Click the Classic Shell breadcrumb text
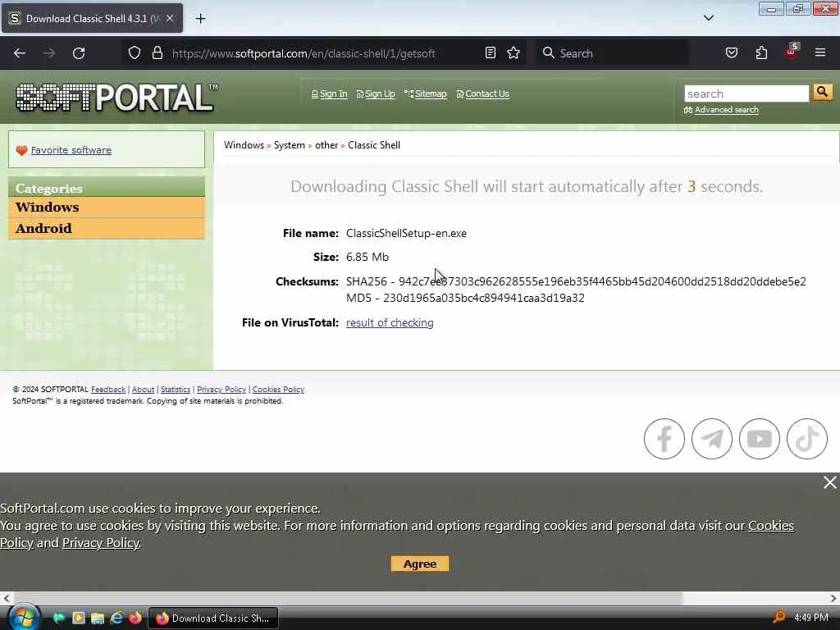The height and width of the screenshot is (630, 840). pos(374,145)
